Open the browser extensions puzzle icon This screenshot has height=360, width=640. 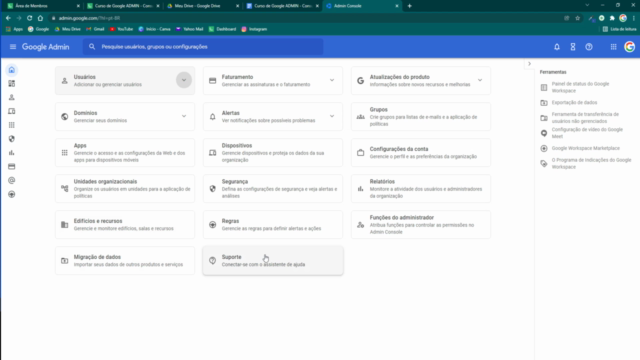[x=612, y=18]
